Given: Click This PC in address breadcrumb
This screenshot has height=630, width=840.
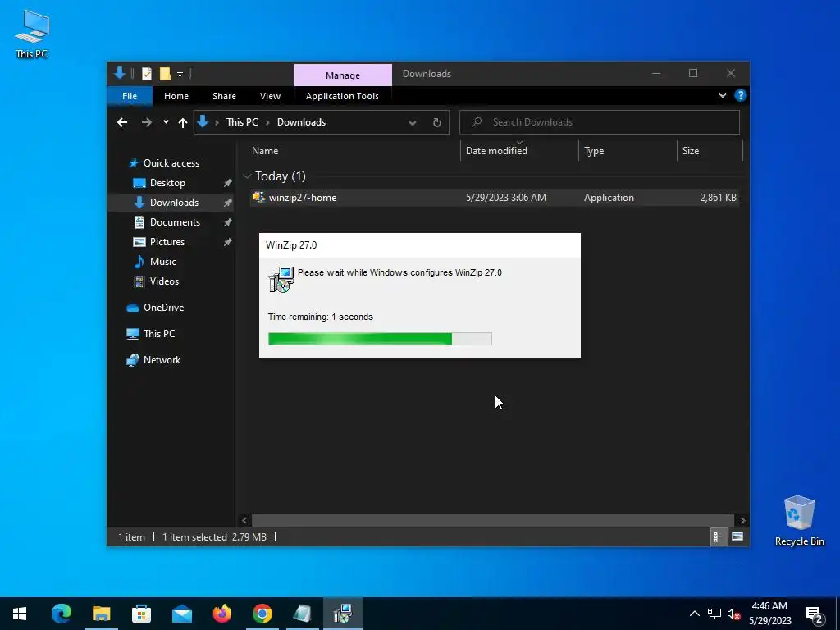Looking at the screenshot, I should click(x=242, y=122).
